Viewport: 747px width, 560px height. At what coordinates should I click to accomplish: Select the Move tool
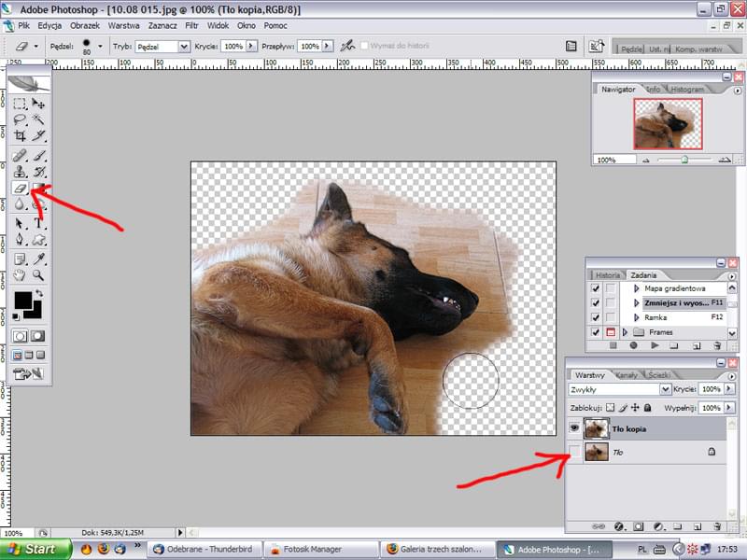38,104
